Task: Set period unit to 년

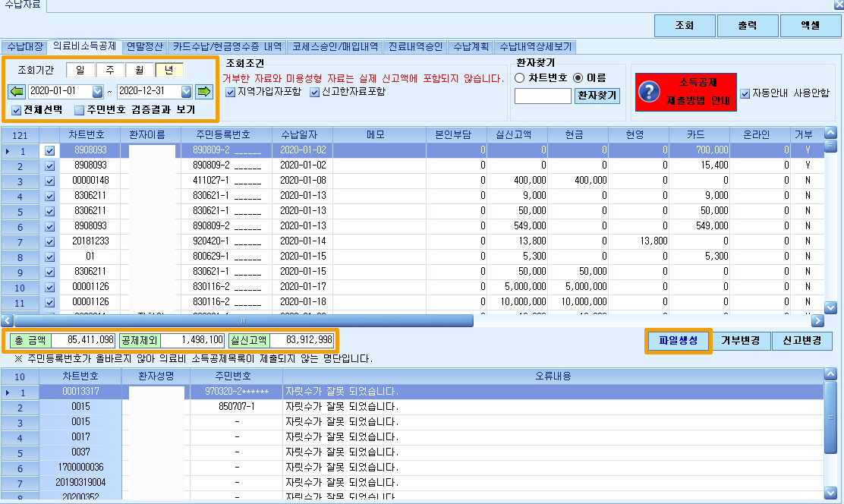Action: (x=169, y=70)
